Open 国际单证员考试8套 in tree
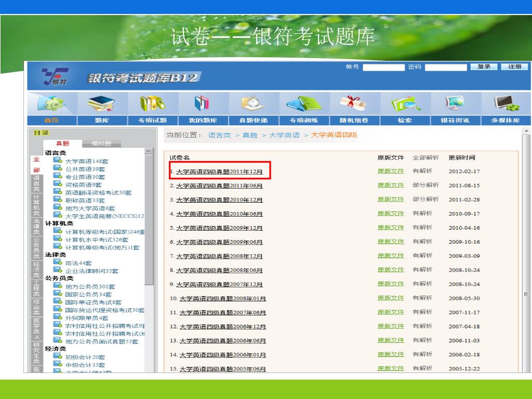 (x=94, y=302)
